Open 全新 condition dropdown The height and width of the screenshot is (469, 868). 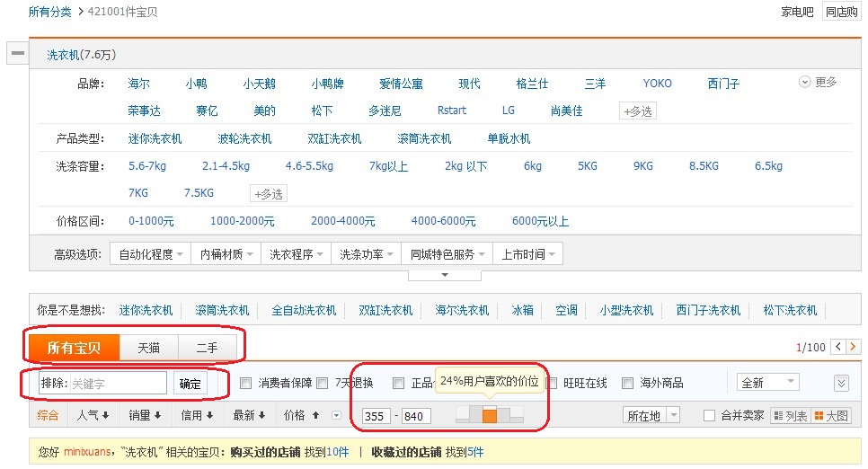point(767,383)
